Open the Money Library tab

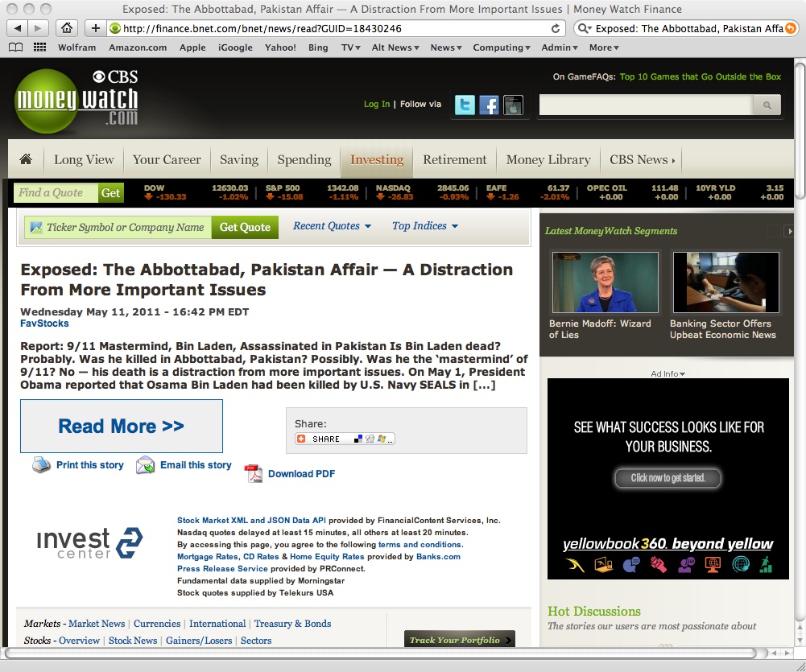click(x=548, y=159)
